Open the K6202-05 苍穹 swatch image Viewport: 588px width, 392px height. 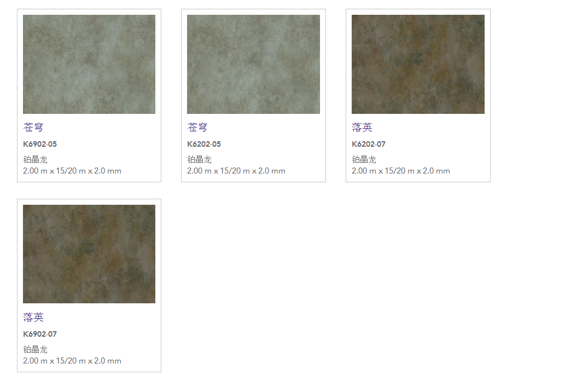click(x=253, y=64)
